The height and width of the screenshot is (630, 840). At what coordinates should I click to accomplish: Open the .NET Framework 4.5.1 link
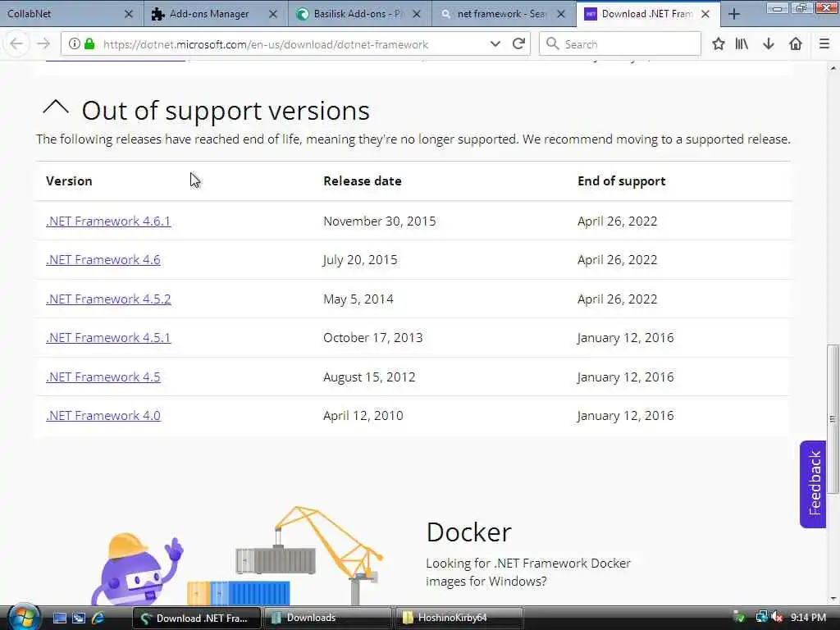(108, 337)
